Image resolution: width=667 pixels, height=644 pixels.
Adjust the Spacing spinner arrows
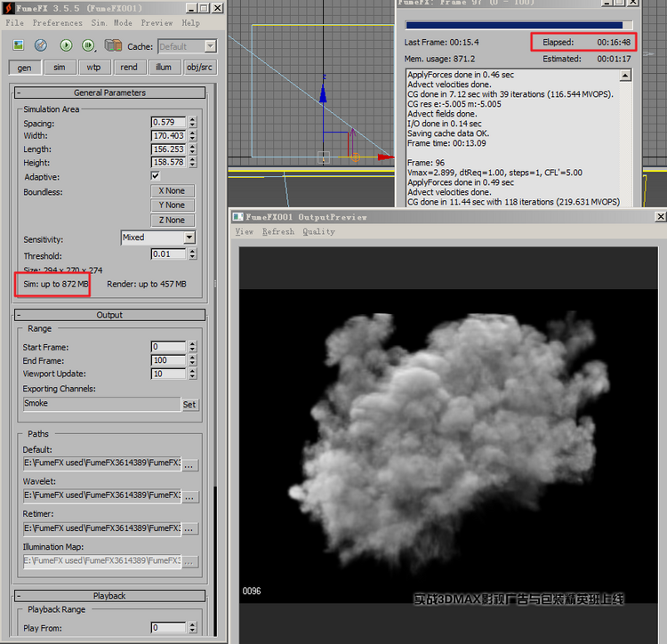click(193, 122)
